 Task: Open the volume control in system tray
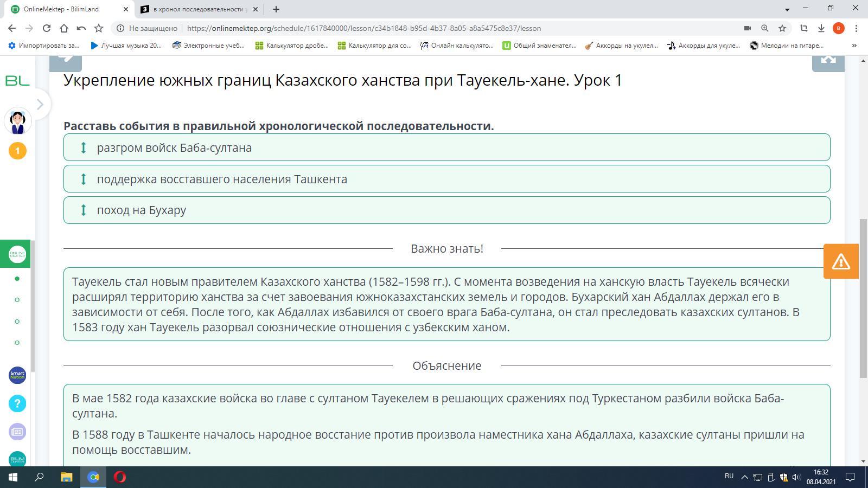tap(796, 477)
